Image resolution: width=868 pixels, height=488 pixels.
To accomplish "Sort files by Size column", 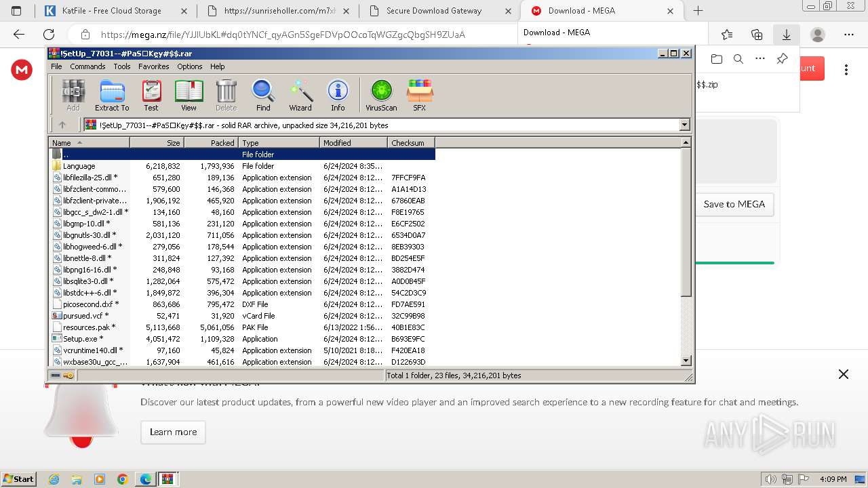I will [x=157, y=143].
